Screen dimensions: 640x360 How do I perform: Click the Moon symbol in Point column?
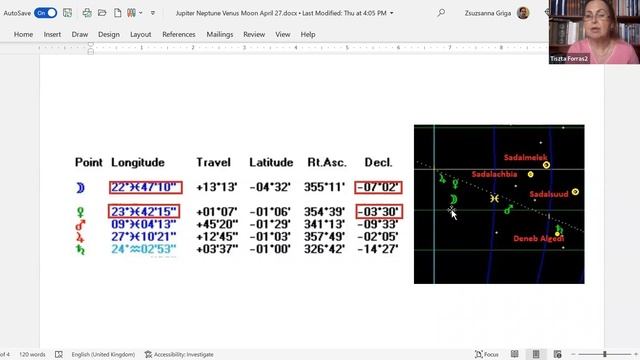click(x=80, y=188)
